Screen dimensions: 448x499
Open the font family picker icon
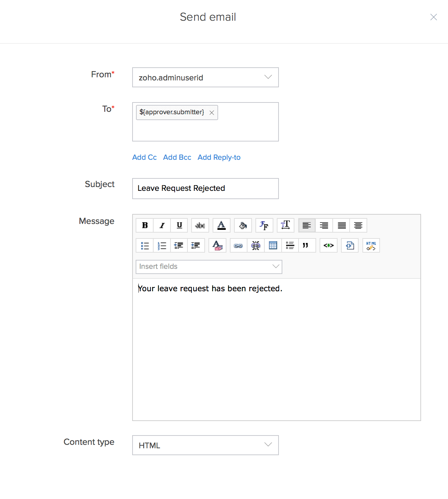coord(264,225)
